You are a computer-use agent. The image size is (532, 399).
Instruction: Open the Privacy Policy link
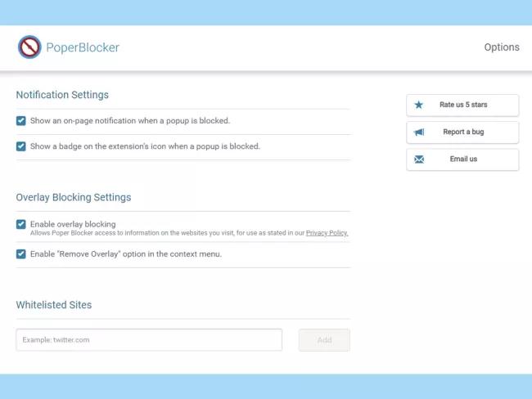click(x=327, y=233)
